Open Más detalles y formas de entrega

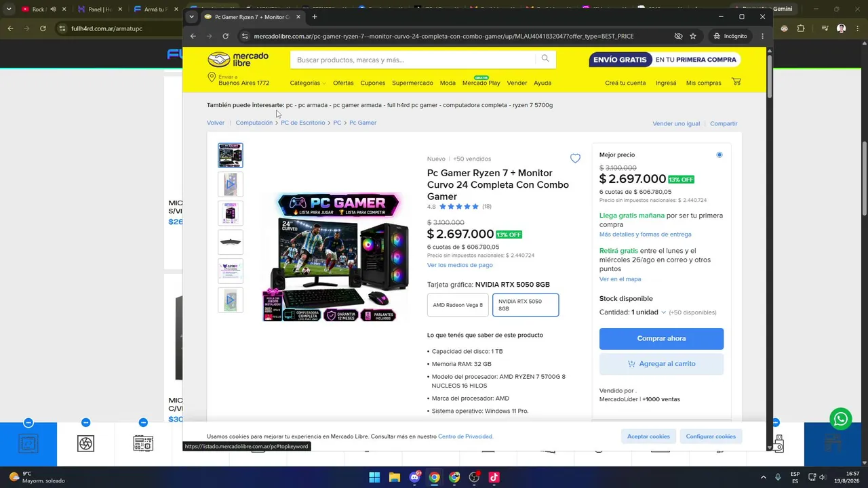(x=646, y=235)
